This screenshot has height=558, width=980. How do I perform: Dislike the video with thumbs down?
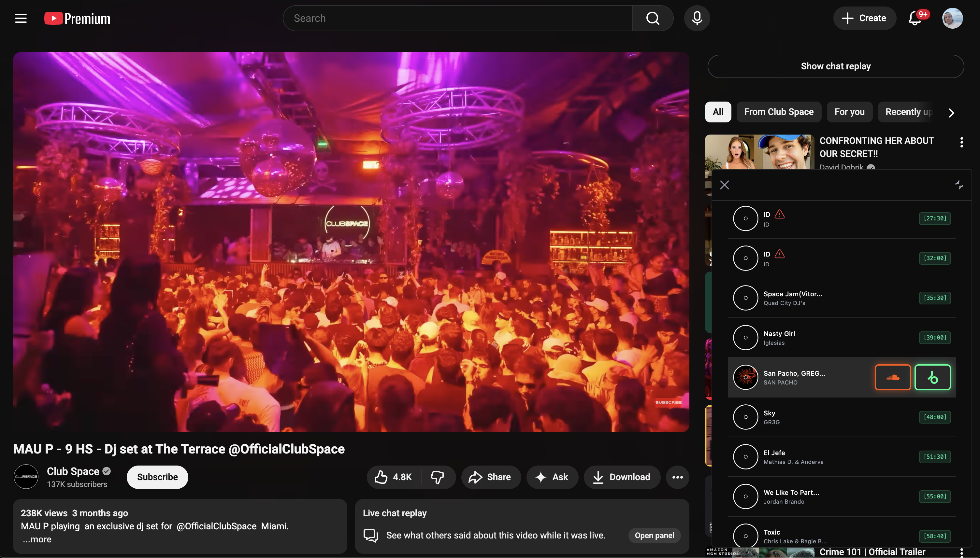pos(437,477)
